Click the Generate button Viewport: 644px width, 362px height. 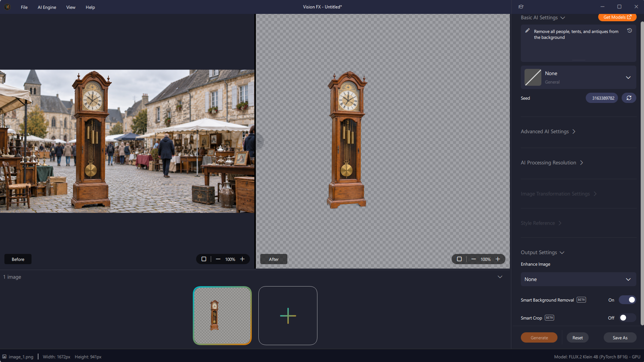pyautogui.click(x=539, y=337)
